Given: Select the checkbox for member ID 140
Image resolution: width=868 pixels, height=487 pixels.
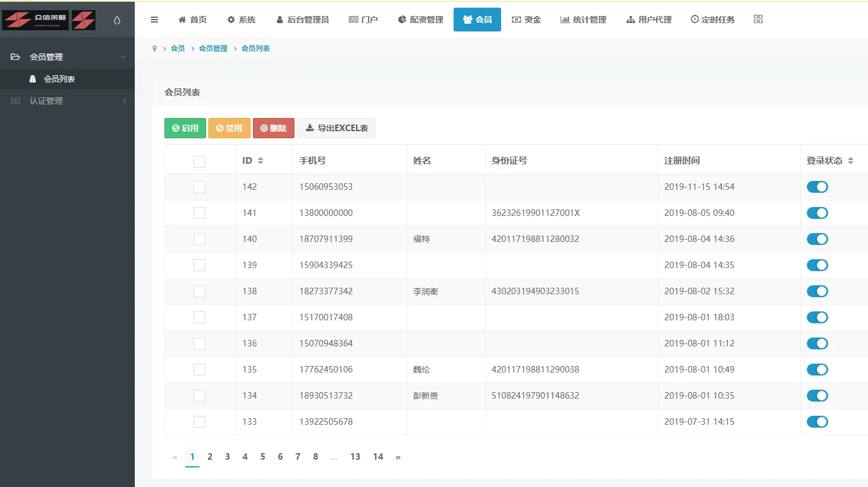Looking at the screenshot, I should pos(199,239).
